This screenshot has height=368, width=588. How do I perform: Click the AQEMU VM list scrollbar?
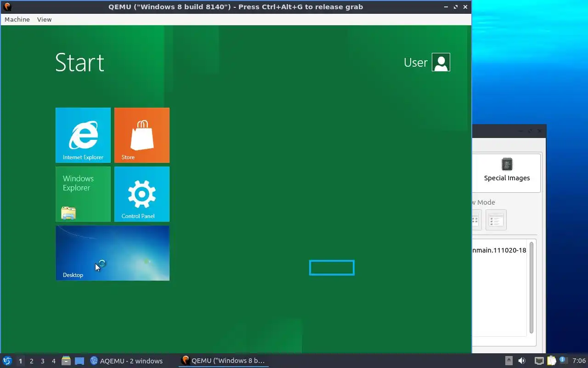[x=531, y=287]
